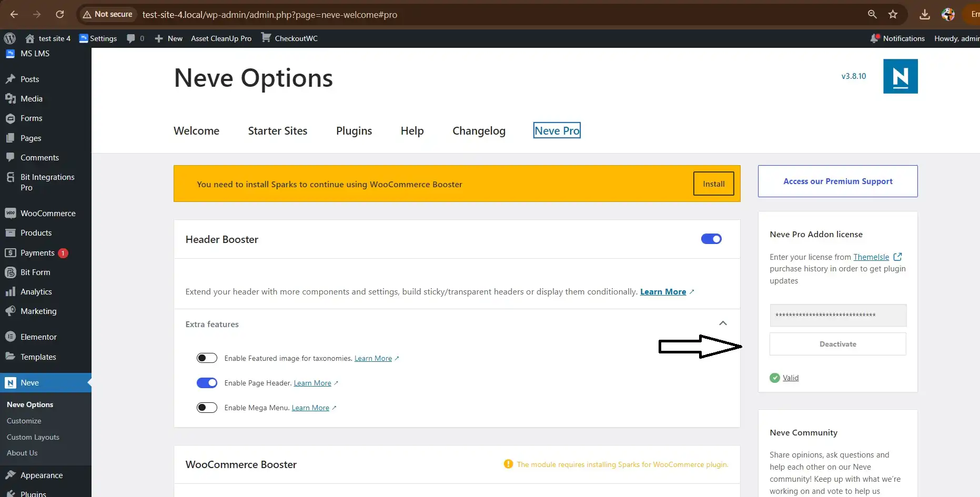
Task: Open the Howdy, admin account menu
Action: (956, 38)
